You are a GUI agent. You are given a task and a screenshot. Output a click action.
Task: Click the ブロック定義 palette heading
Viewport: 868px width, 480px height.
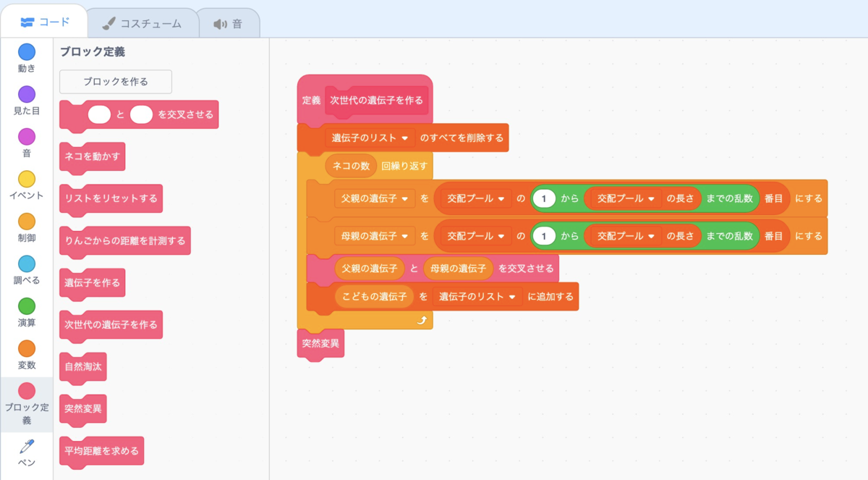click(93, 52)
